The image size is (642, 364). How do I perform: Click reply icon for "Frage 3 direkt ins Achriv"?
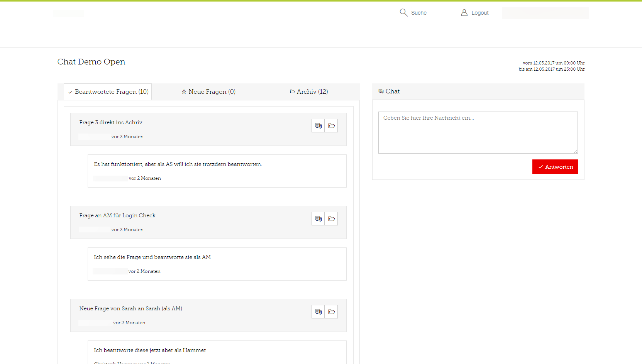[x=318, y=126]
